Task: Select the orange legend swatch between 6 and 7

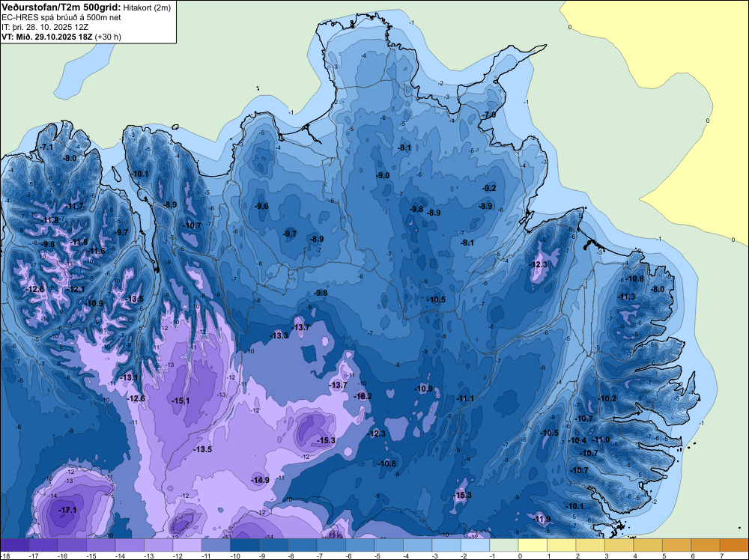Action: 706,545
